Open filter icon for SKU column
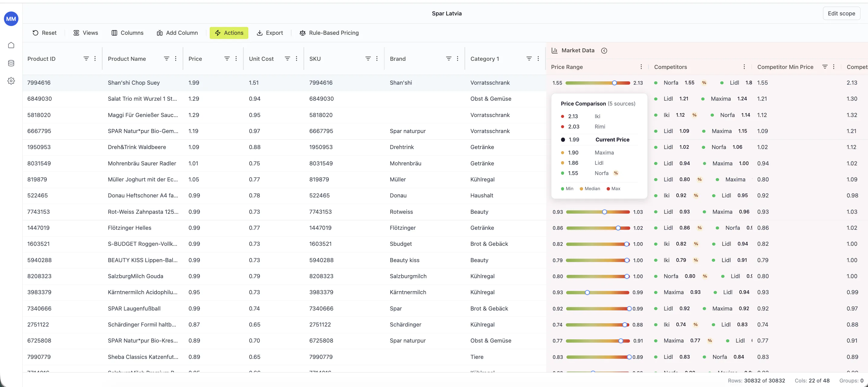 368,59
